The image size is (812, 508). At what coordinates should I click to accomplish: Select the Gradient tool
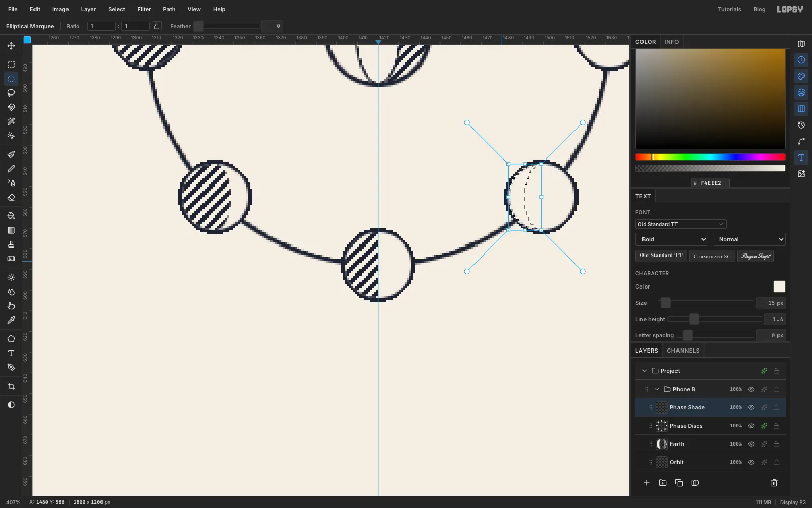tap(11, 230)
